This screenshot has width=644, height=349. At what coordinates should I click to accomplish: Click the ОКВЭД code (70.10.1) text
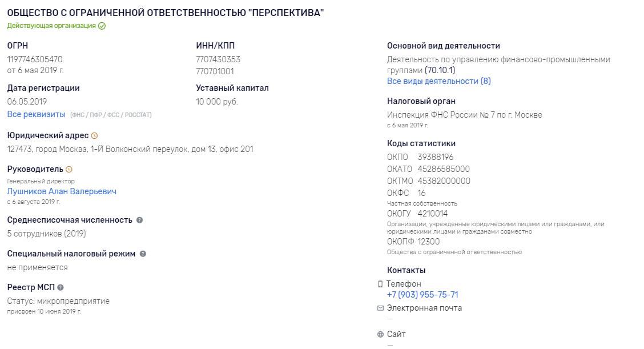click(x=440, y=70)
